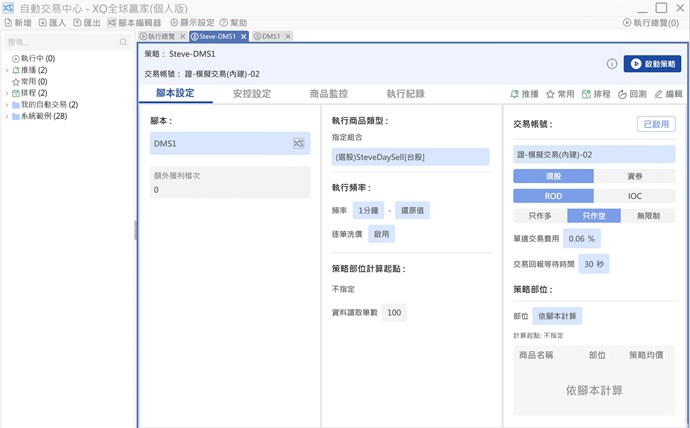Image resolution: width=690 pixels, height=428 pixels.
Task: Click the 常用 star favorite icon
Action: click(550, 94)
